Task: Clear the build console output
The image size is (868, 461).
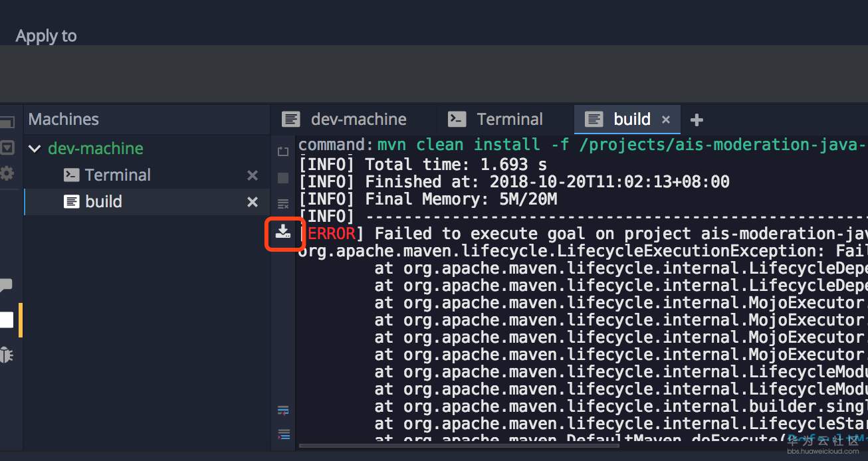Action: [283, 204]
